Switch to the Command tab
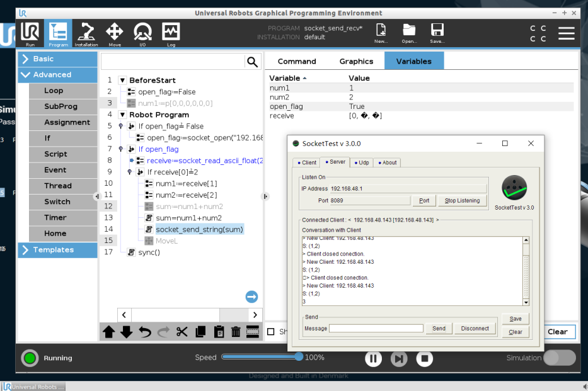 pos(297,62)
